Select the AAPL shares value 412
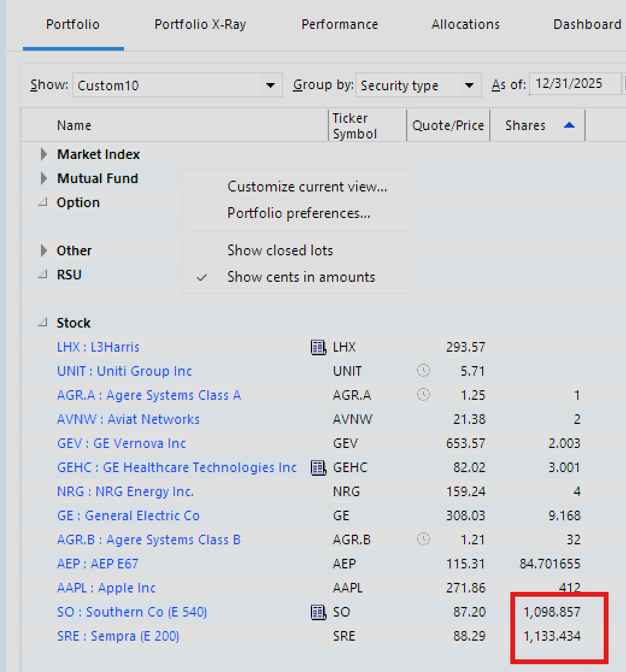 pos(569,588)
